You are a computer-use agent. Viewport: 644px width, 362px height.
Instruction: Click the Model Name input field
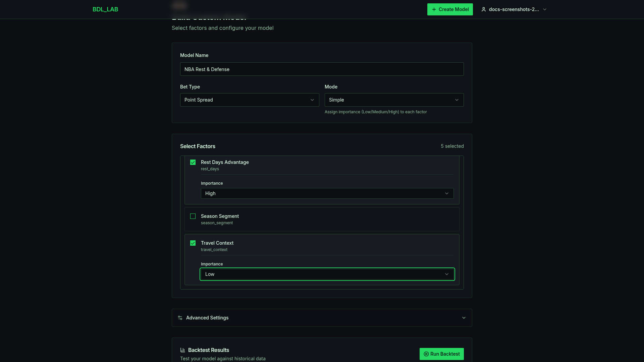coord(322,69)
